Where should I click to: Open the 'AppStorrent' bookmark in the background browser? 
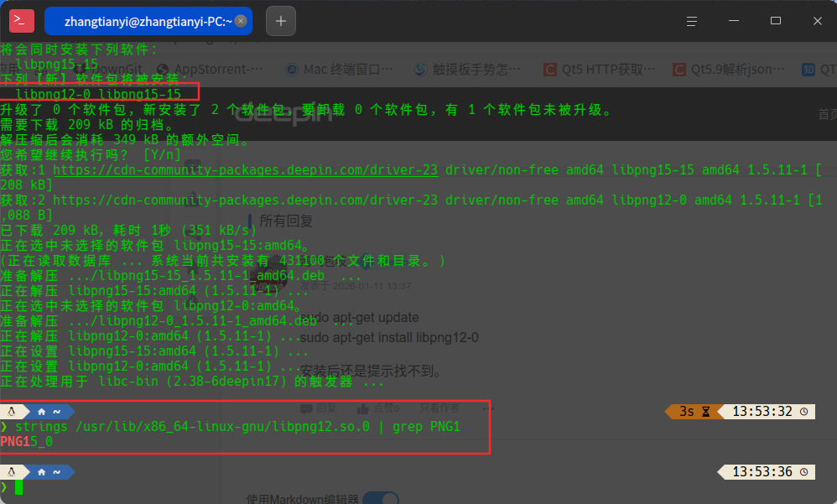(210, 70)
